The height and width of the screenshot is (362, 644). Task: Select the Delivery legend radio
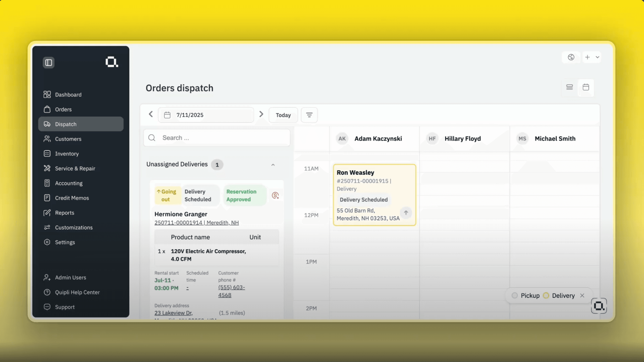click(x=546, y=295)
